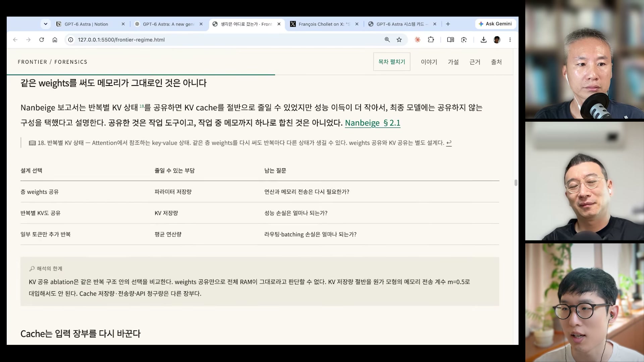644x362 pixels.
Task: Click the 설계 선택 column header
Action: tap(31, 171)
